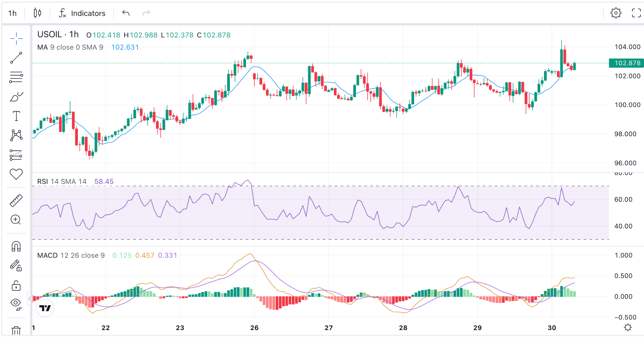The width and height of the screenshot is (644, 337).
Task: Click the 100.000 price axis label
Action: pyautogui.click(x=627, y=105)
